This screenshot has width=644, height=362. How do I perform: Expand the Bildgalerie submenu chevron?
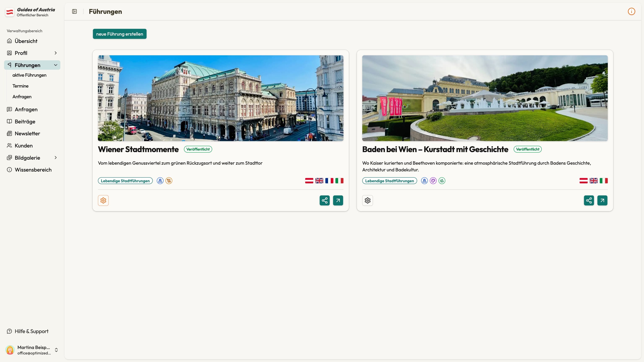[56, 158]
